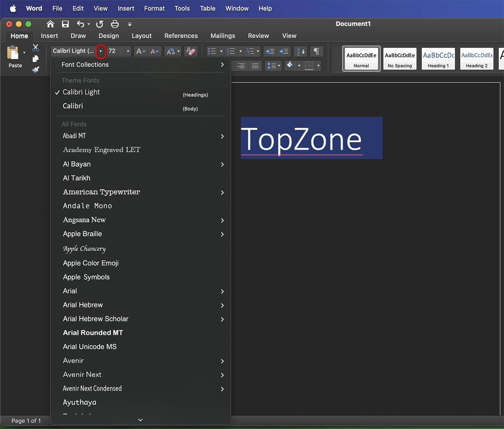Increase the paragraph indent

coord(283,51)
